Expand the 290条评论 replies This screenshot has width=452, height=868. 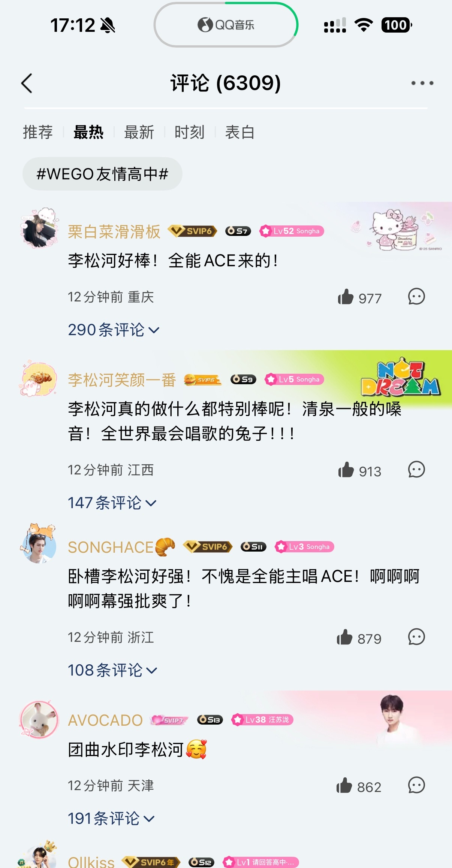tap(114, 330)
